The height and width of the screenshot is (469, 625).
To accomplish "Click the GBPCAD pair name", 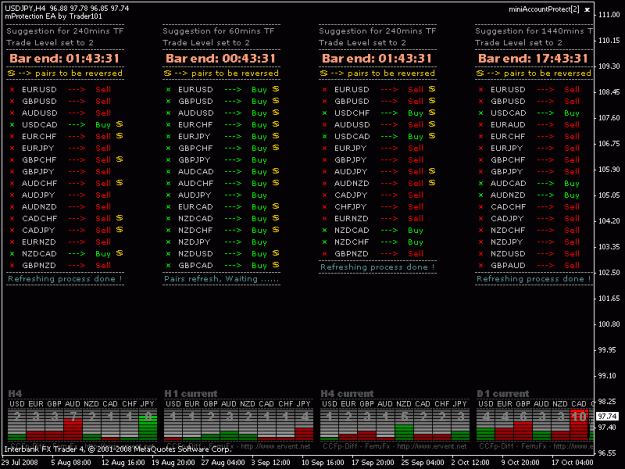I will [195, 265].
